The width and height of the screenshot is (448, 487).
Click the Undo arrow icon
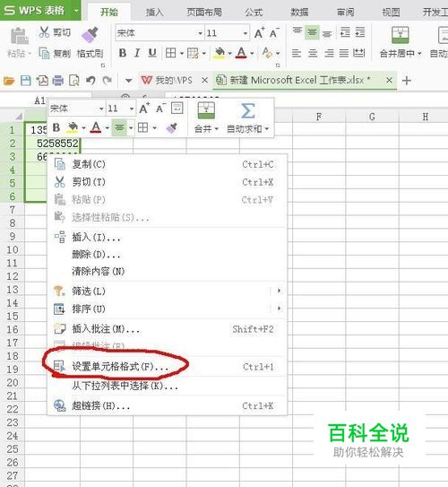pos(90,81)
